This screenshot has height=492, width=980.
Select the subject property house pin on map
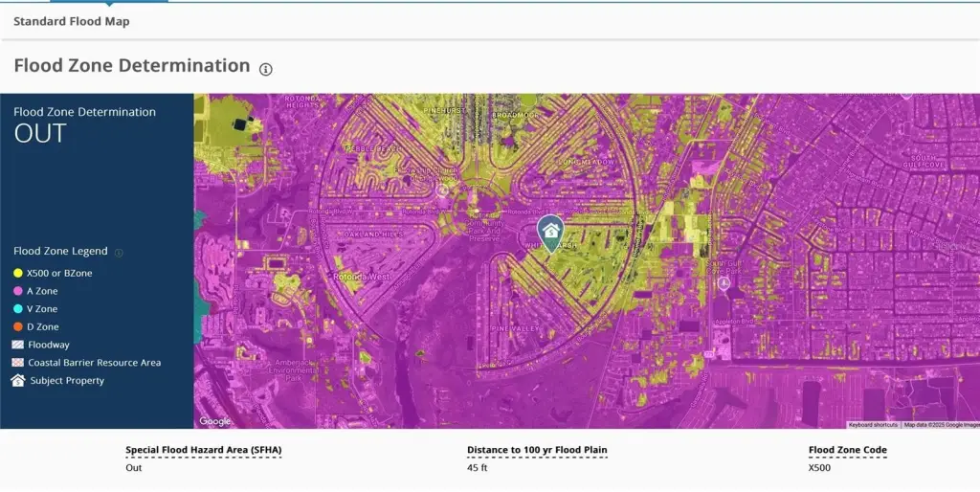click(x=549, y=231)
